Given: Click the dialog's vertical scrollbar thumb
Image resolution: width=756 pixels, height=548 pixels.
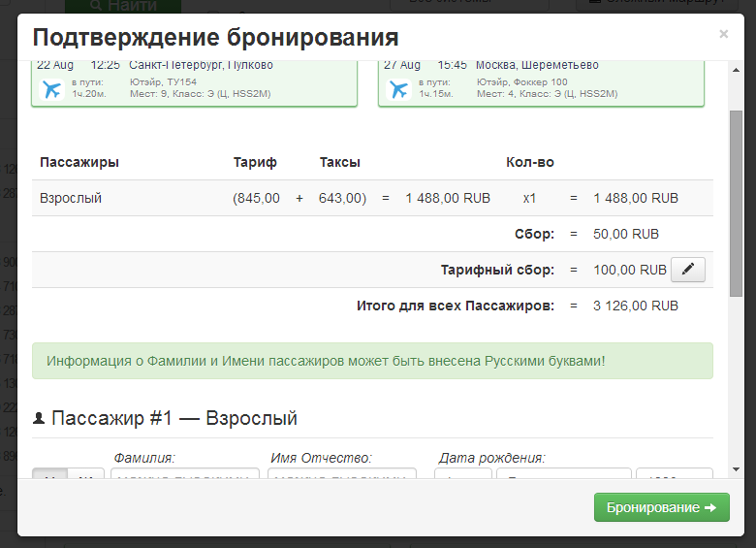Looking at the screenshot, I should pyautogui.click(x=736, y=204).
